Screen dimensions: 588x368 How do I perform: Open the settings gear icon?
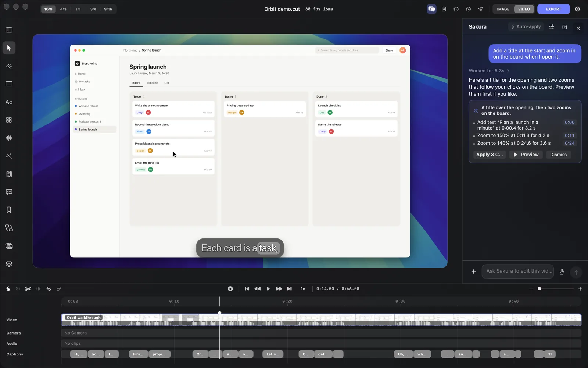pos(577,9)
